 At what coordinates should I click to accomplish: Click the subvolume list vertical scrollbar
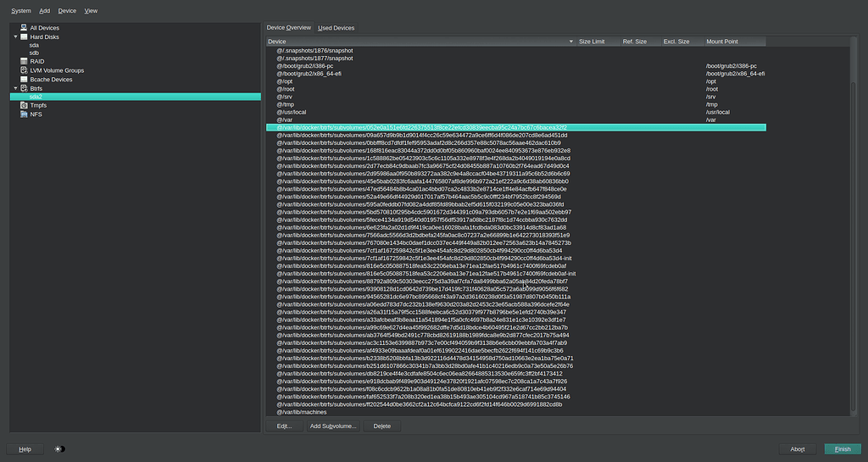(x=854, y=229)
